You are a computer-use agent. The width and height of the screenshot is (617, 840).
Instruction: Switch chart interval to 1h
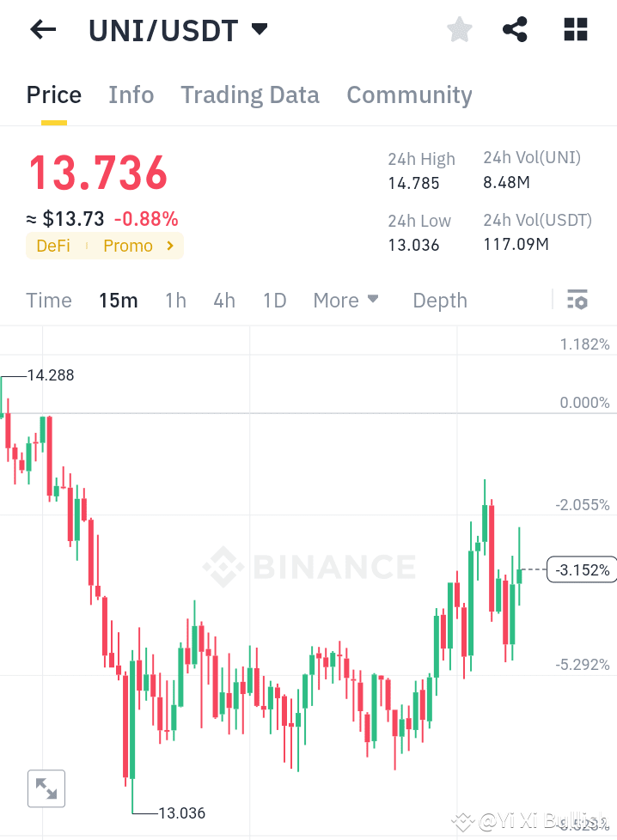coord(175,300)
